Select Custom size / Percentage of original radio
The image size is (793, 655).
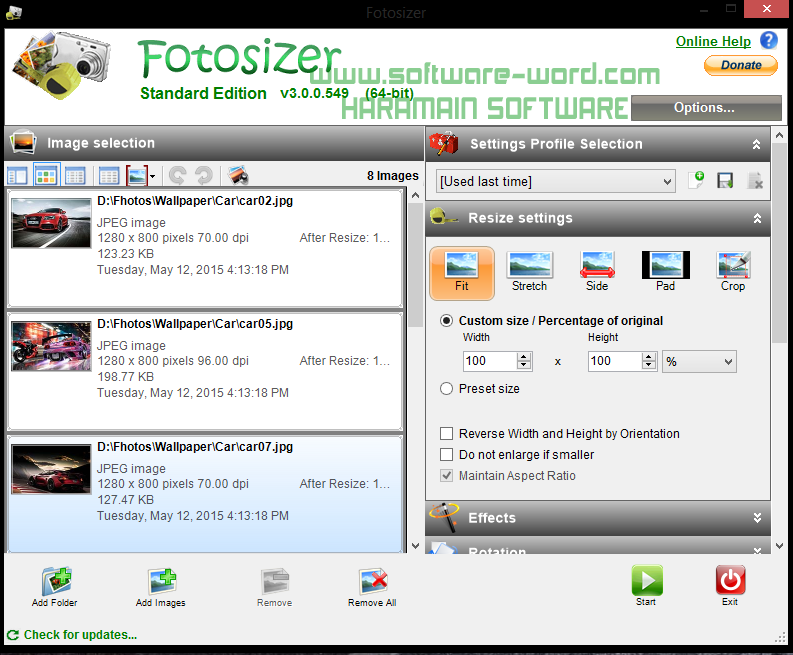(x=446, y=321)
